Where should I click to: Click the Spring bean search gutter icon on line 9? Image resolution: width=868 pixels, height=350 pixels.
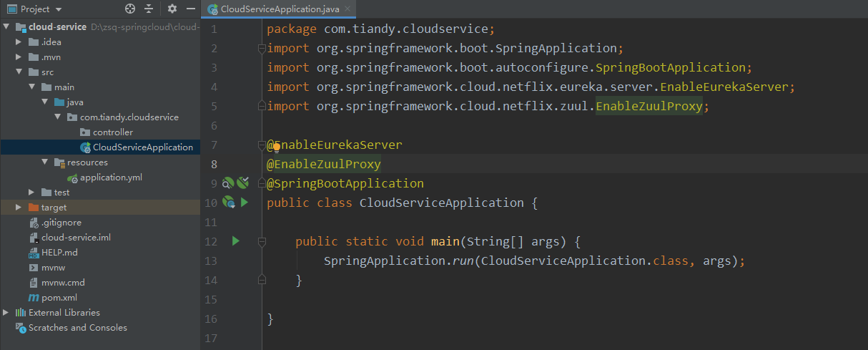click(x=228, y=183)
